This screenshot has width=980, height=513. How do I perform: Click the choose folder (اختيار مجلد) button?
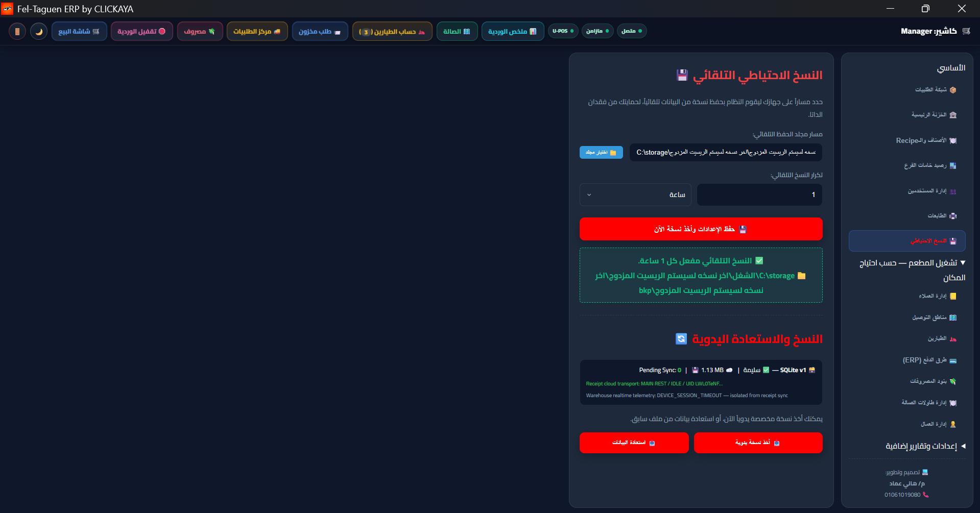601,152
